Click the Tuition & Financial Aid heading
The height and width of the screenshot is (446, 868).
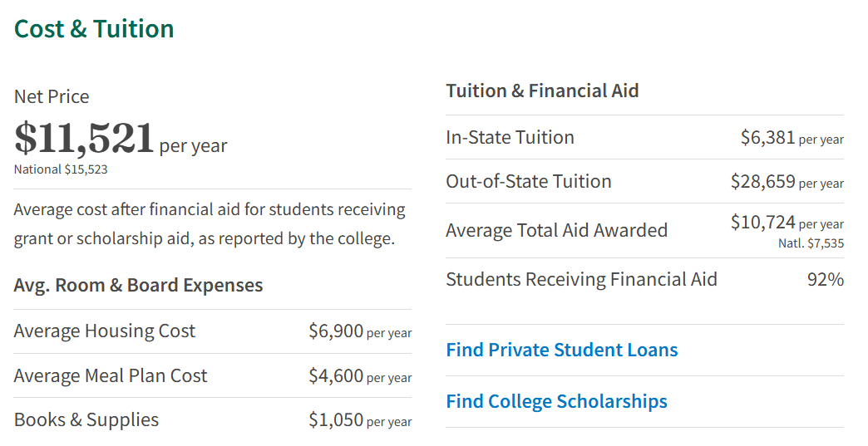point(542,91)
